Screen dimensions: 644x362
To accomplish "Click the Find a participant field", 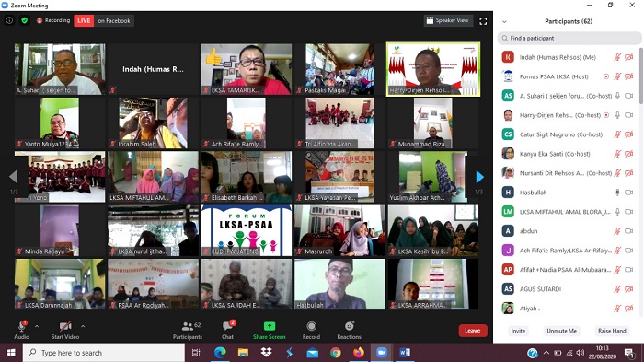I will (569, 39).
